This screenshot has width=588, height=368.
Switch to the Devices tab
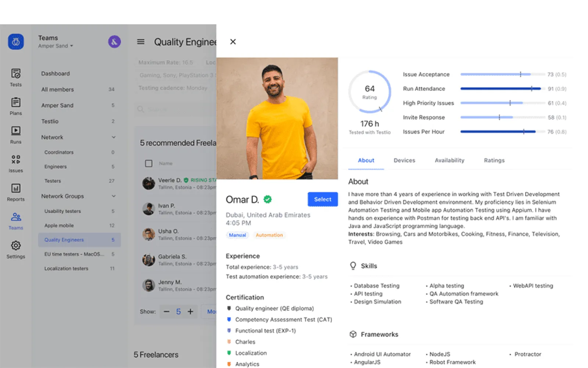pyautogui.click(x=404, y=160)
